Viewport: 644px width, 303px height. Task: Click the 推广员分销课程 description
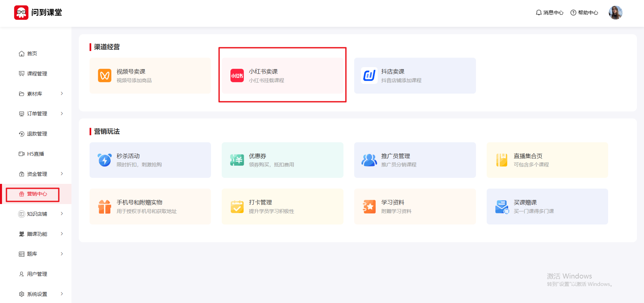(399, 165)
